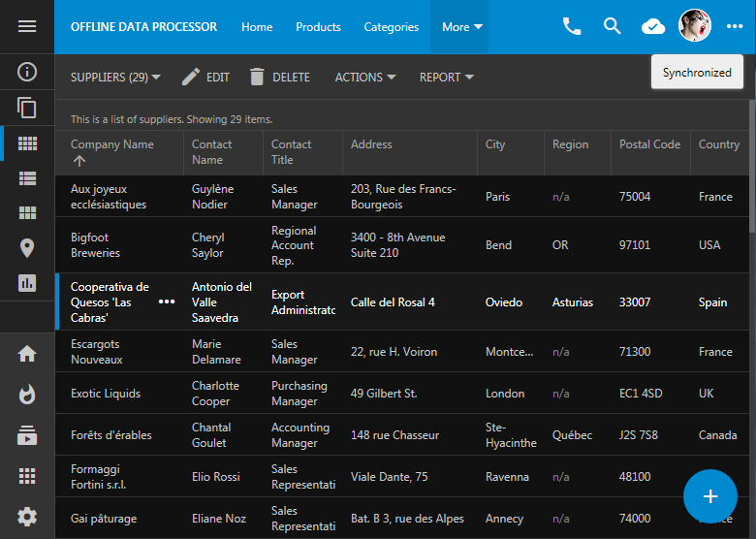
Task: Click contact name Cheryl Saylor
Action: pos(207,245)
